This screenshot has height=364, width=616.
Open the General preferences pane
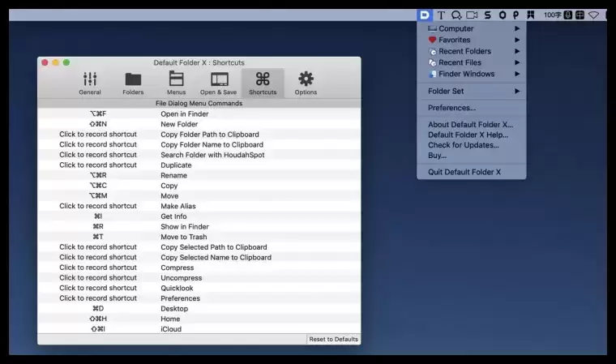[x=90, y=84]
